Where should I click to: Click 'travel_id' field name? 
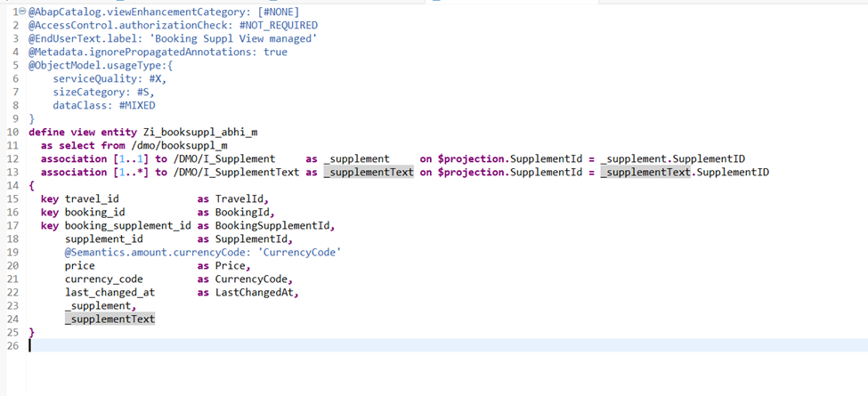tap(92, 199)
